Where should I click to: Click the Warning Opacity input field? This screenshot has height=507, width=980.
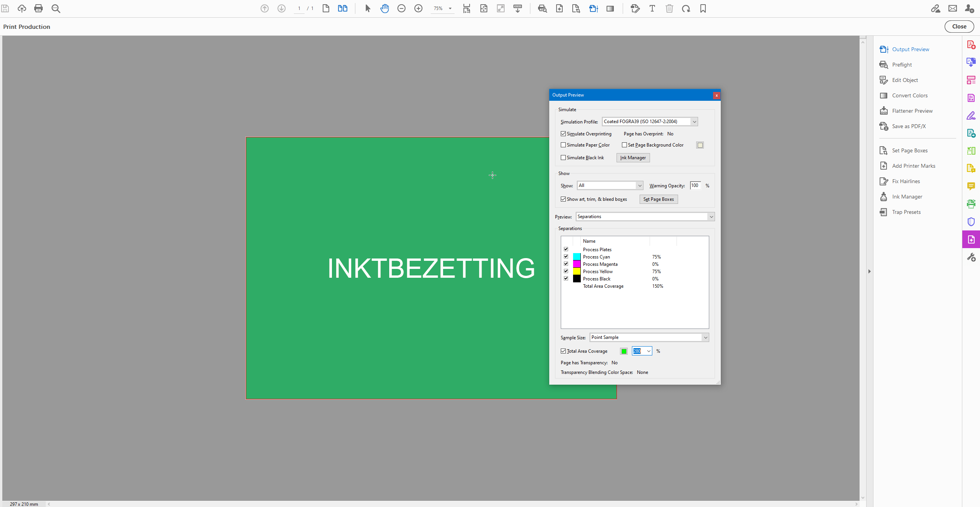pyautogui.click(x=695, y=185)
